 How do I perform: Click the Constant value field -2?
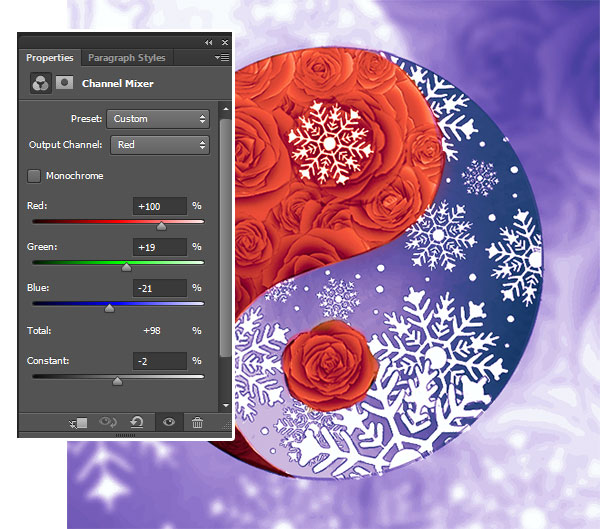click(160, 361)
